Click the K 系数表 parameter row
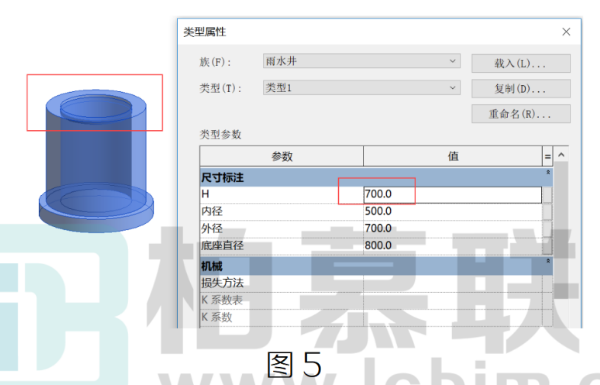 376,300
